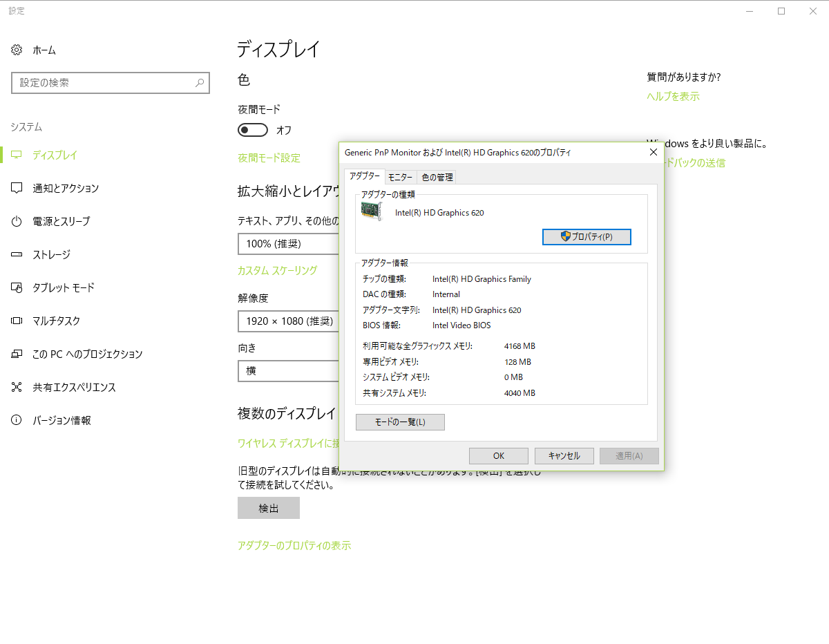Image resolution: width=829 pixels, height=644 pixels.
Task: Open Multitasking via its sidebar icon
Action: [x=17, y=321]
